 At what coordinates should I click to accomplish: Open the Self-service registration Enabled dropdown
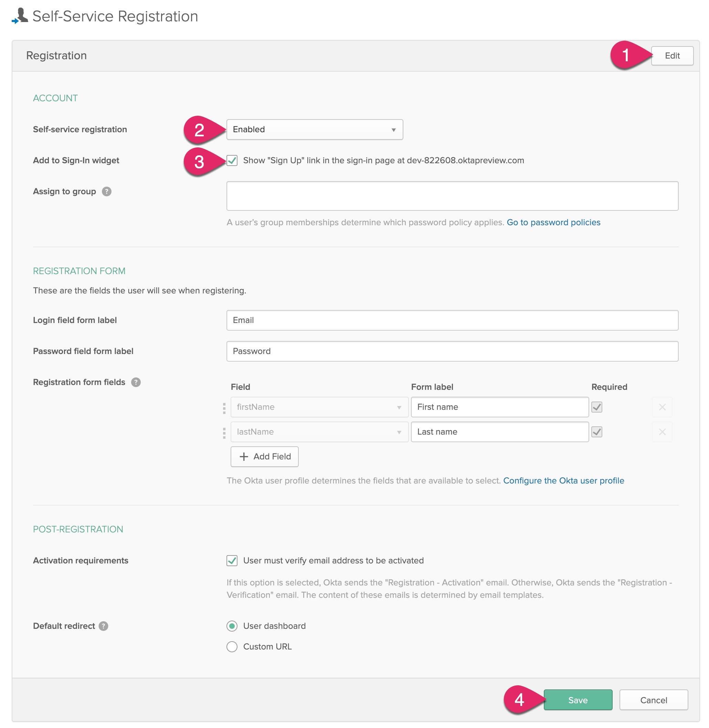(x=314, y=129)
